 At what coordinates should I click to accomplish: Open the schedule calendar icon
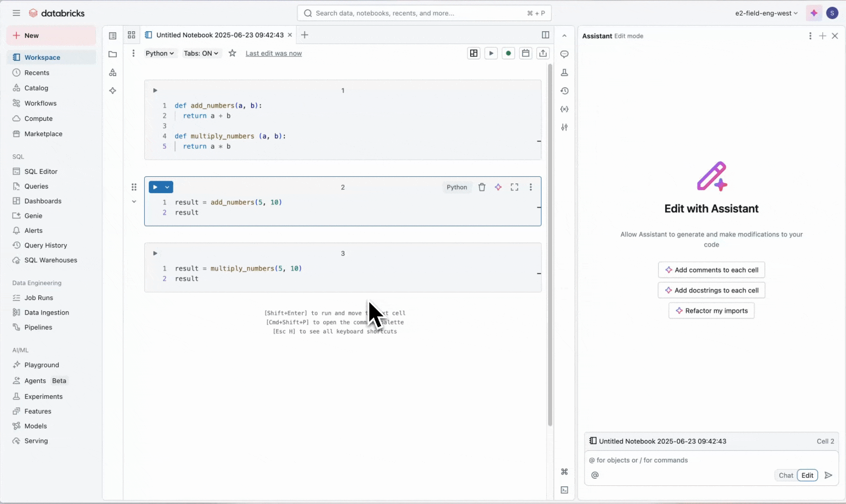pos(526,53)
